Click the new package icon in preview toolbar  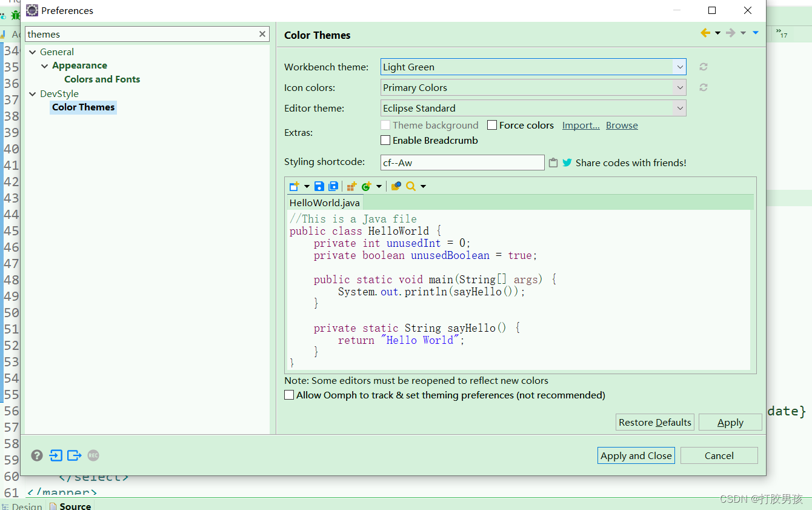[x=351, y=186]
